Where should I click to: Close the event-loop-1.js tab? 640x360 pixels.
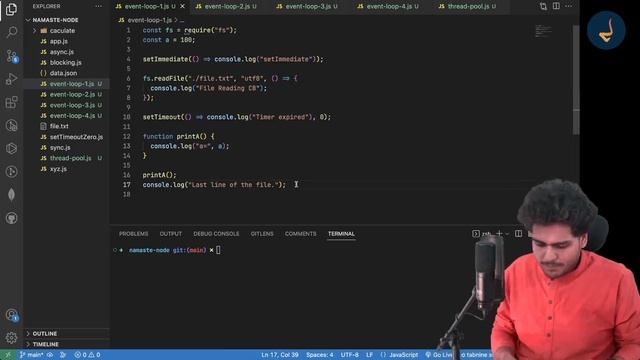[x=182, y=7]
